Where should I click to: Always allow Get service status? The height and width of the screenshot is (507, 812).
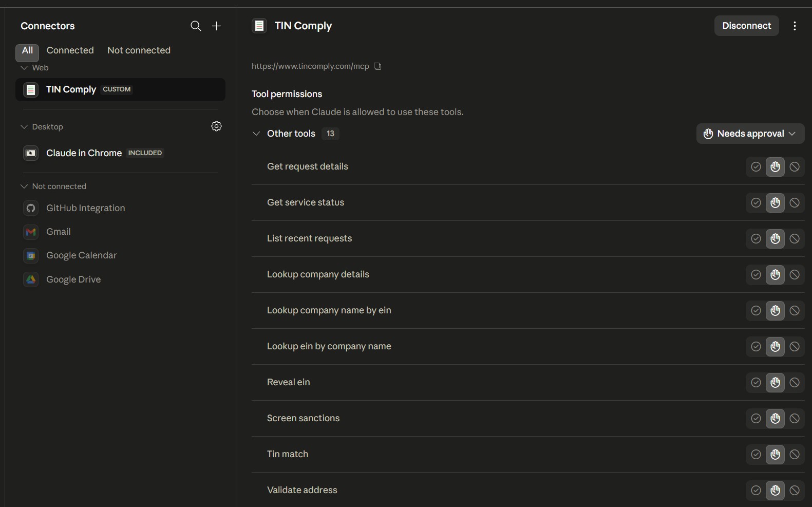pos(756,202)
